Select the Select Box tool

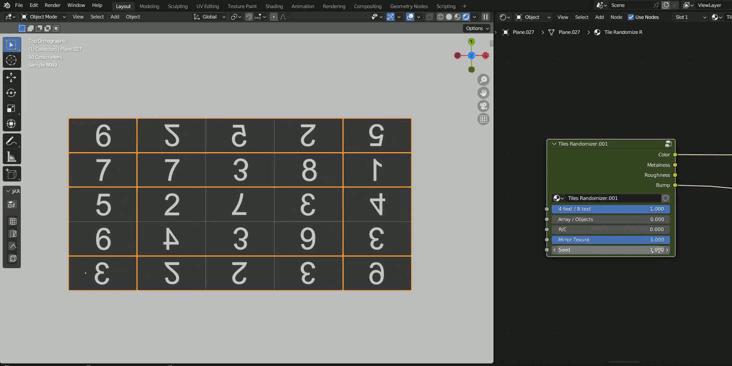pos(11,45)
